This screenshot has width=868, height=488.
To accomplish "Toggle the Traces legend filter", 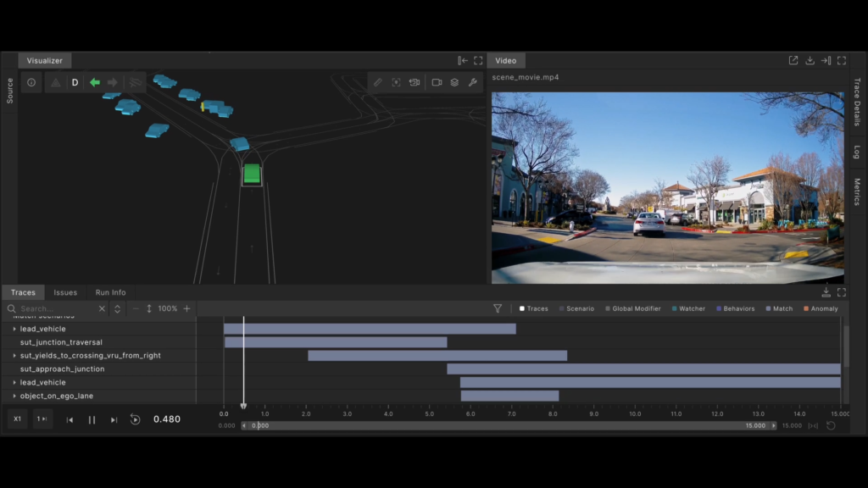I will click(x=534, y=308).
